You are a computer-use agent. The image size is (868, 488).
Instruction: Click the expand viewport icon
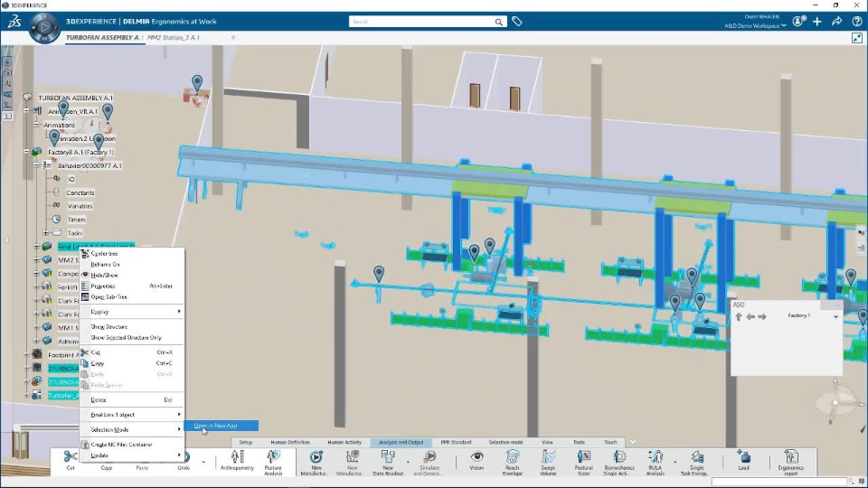click(857, 38)
